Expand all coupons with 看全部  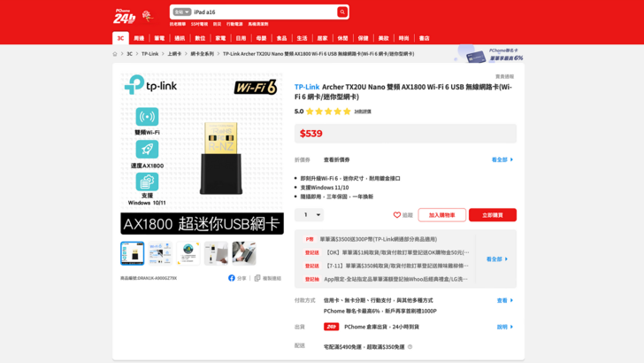tap(502, 160)
